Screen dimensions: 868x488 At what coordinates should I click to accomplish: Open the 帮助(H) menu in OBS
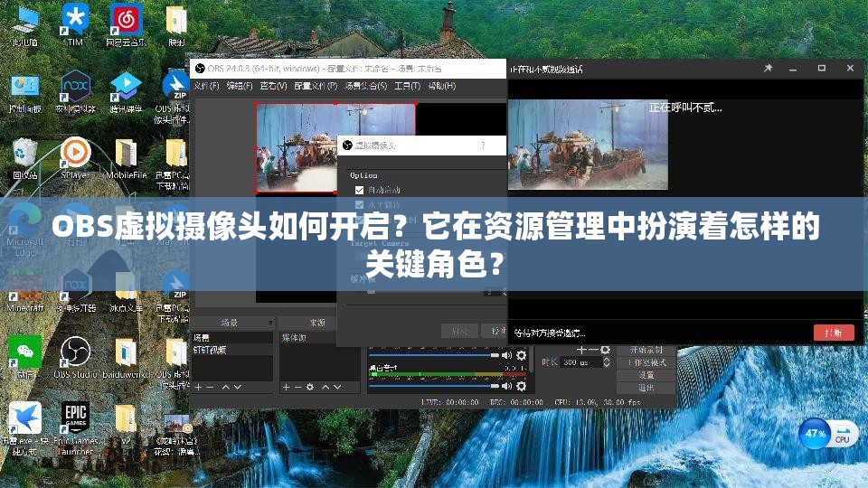[x=442, y=86]
